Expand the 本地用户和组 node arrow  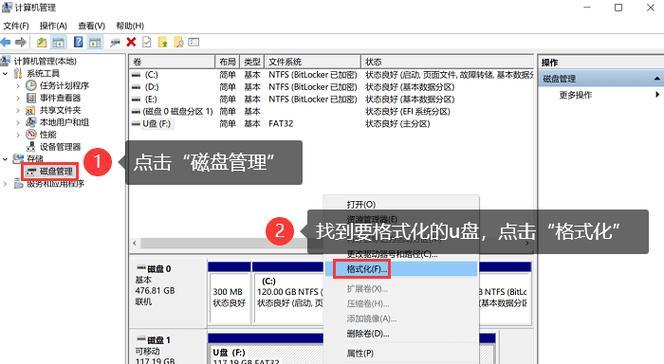[x=18, y=123]
